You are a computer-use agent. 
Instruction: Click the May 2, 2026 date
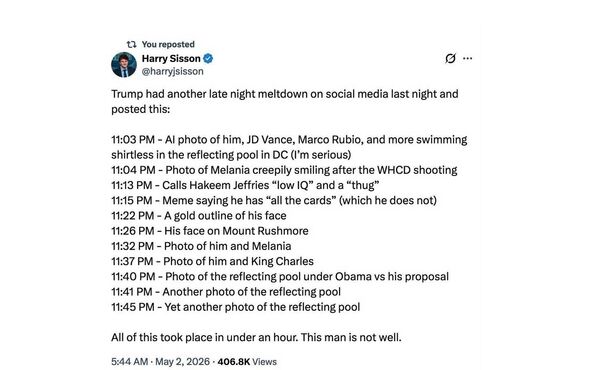(x=183, y=362)
